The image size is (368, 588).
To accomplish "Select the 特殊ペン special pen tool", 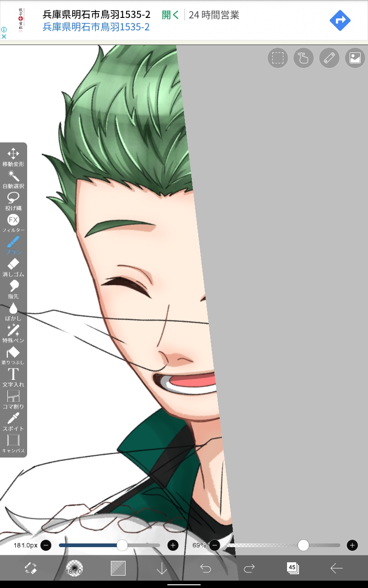I will (13, 334).
